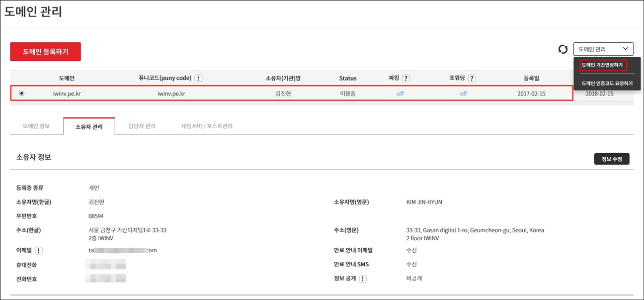Switch to the 네임서버 / 호스트관리 tab
The image size is (644, 300).
click(x=207, y=126)
